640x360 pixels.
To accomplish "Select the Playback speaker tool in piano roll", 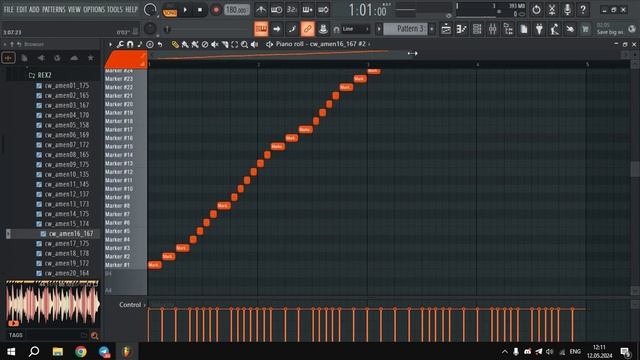I will coord(255,44).
